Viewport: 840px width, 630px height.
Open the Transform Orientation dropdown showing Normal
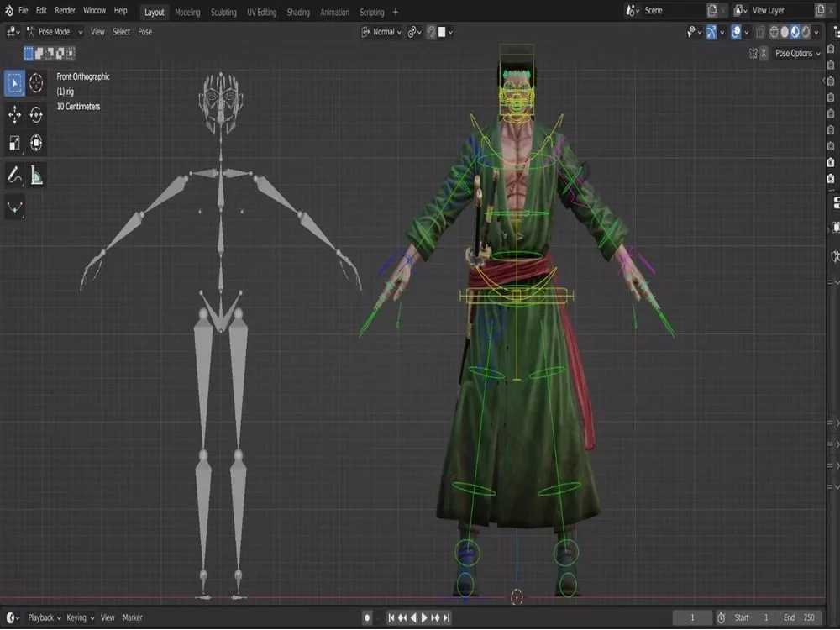pos(384,31)
